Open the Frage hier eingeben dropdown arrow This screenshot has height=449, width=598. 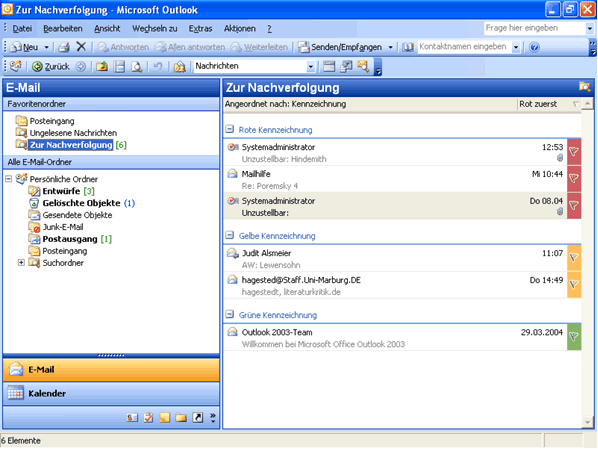click(590, 28)
